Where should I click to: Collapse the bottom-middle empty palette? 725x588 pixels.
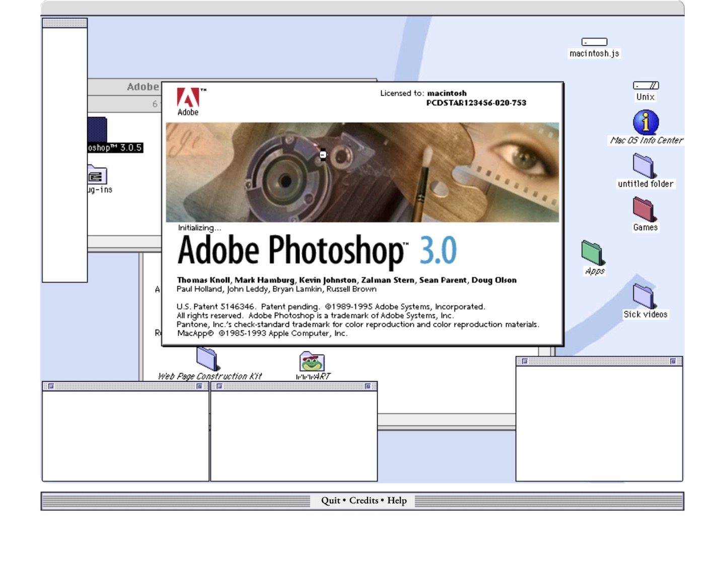click(x=368, y=386)
